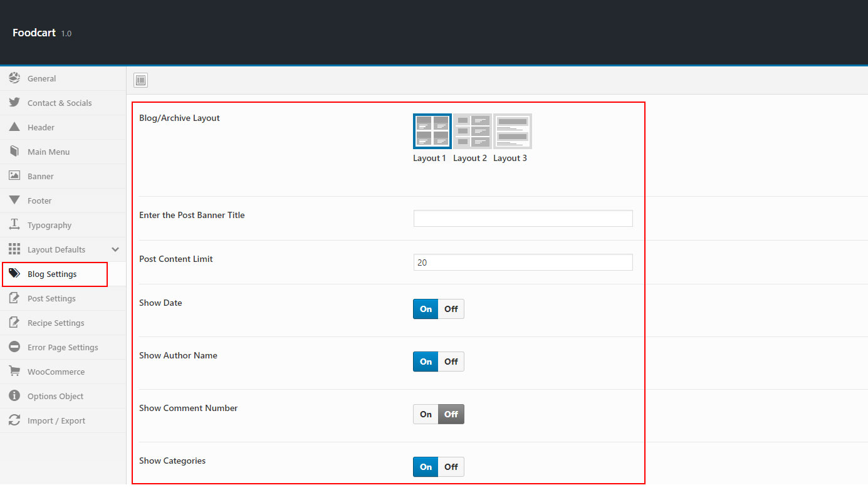The image size is (868, 495).
Task: Click the General globe icon in sidebar
Action: (x=14, y=78)
